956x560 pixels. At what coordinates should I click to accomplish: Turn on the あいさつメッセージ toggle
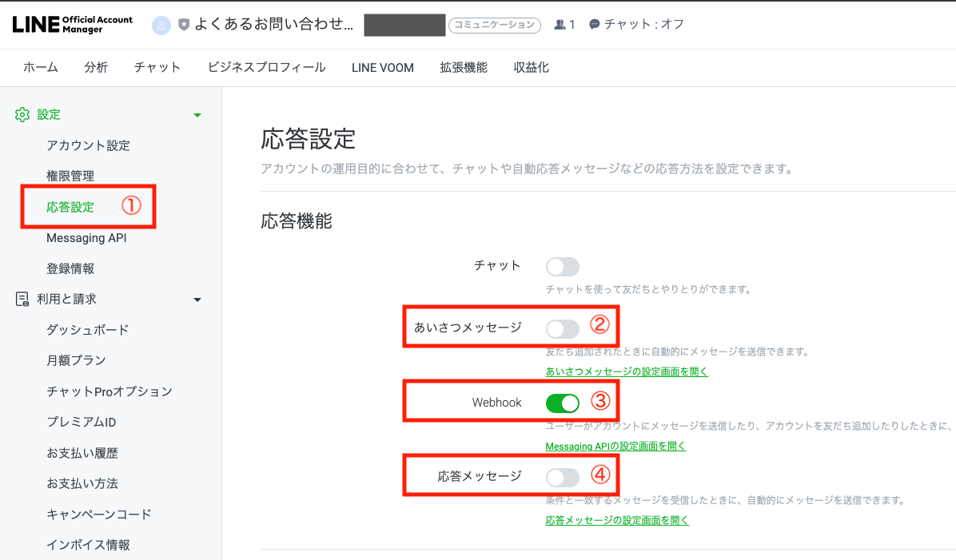562,328
